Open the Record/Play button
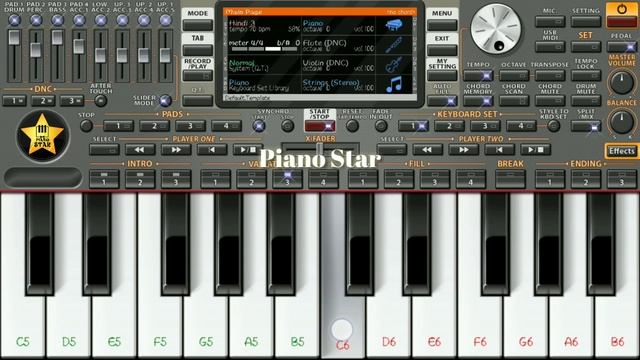 click(198, 76)
